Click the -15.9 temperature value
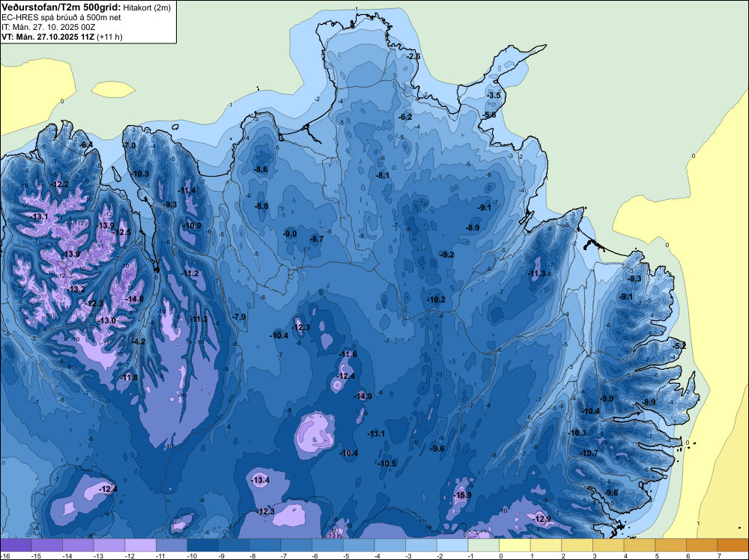Image resolution: width=749 pixels, height=560 pixels. pos(462,495)
